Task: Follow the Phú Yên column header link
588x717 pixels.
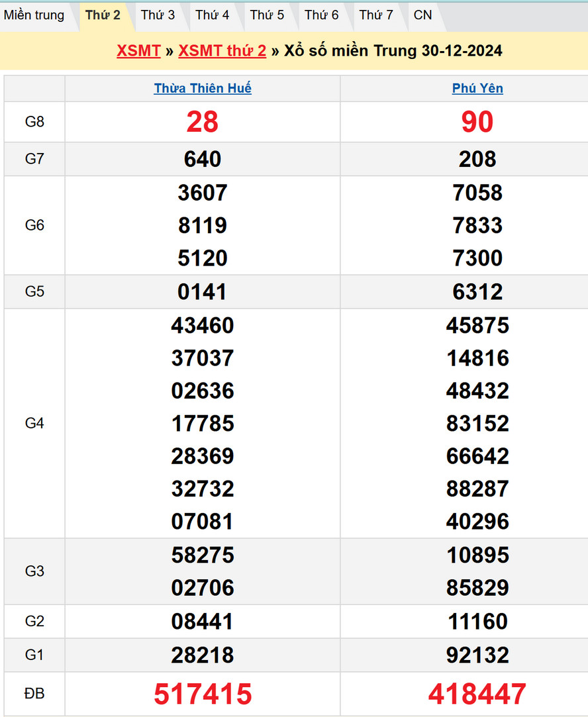Action: tap(477, 89)
